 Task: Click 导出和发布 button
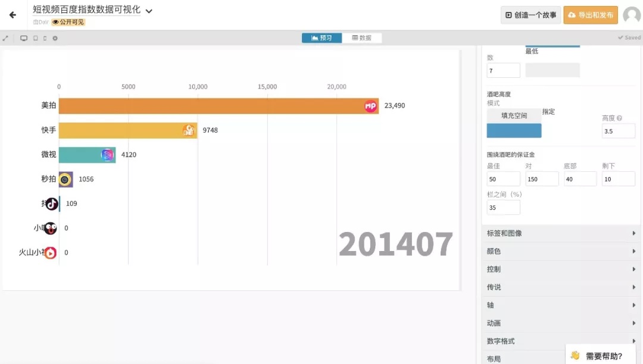click(591, 15)
